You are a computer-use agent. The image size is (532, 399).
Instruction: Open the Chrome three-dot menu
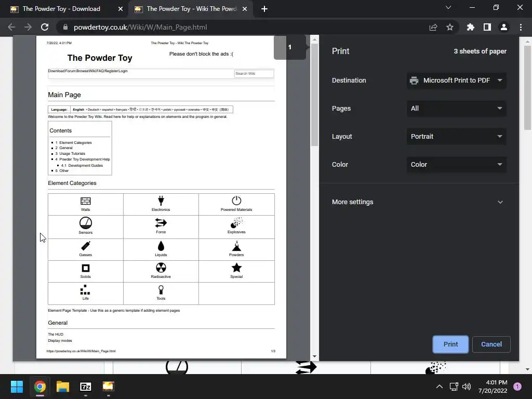click(521, 27)
